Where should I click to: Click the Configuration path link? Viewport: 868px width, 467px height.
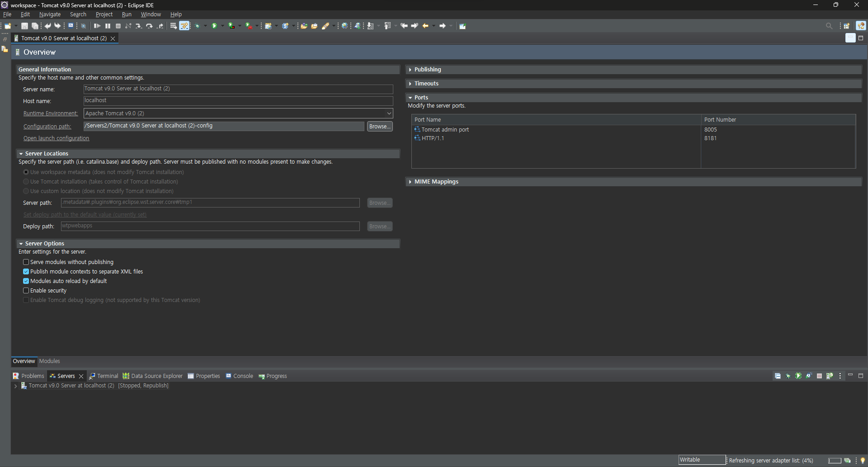pyautogui.click(x=47, y=127)
